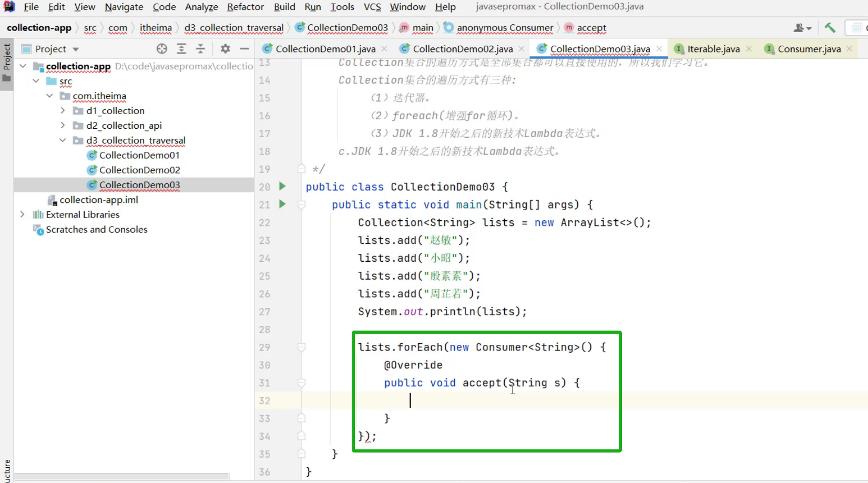Viewport: 868px width, 483px height.
Task: Close the CollectionDemo02.java tab
Action: coord(522,49)
